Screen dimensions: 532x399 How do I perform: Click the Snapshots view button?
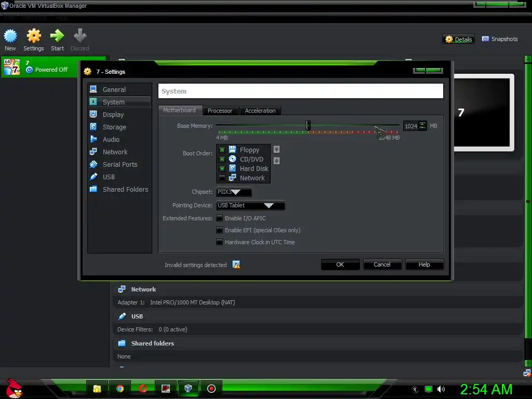point(500,39)
